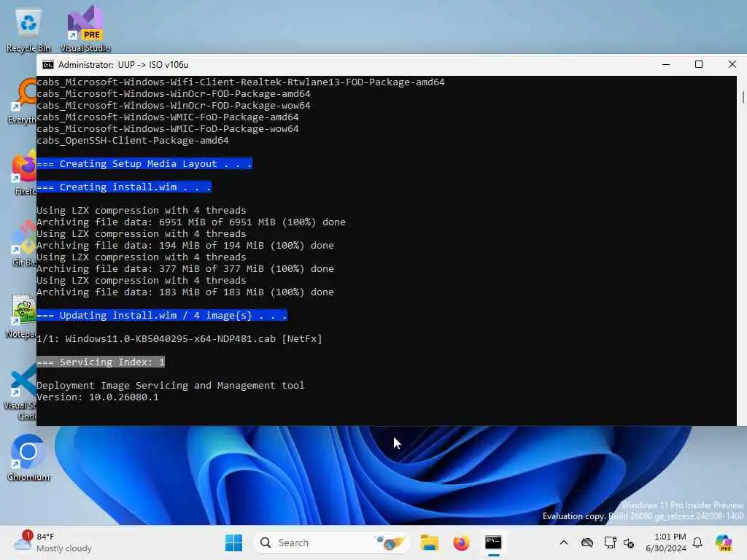Close the Administrator console window
The width and height of the screenshot is (747, 560).
coord(732,64)
